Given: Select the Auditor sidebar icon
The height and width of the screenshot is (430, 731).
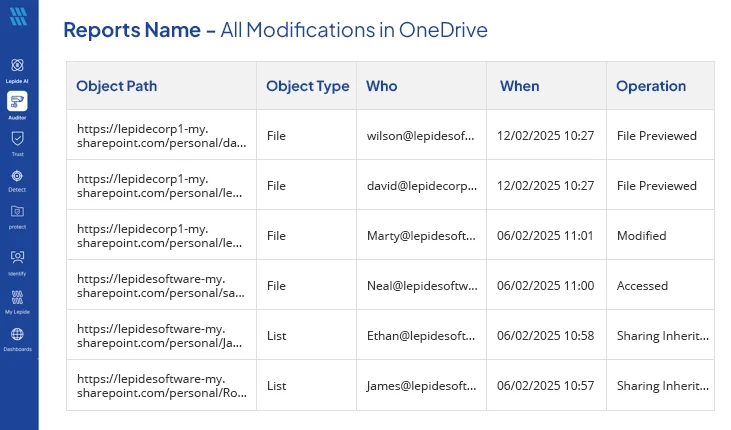Looking at the screenshot, I should pyautogui.click(x=17, y=101).
